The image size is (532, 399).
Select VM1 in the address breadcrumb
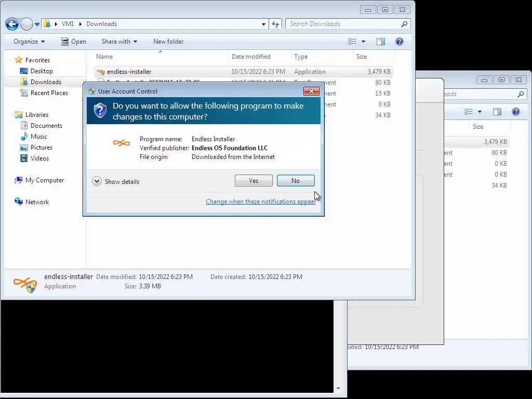68,24
